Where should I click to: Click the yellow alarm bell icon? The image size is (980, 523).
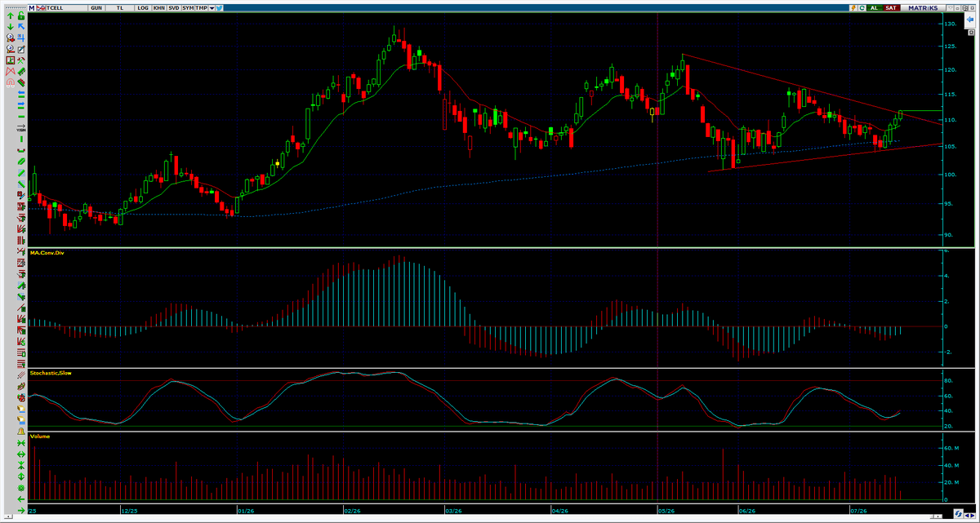(21, 432)
